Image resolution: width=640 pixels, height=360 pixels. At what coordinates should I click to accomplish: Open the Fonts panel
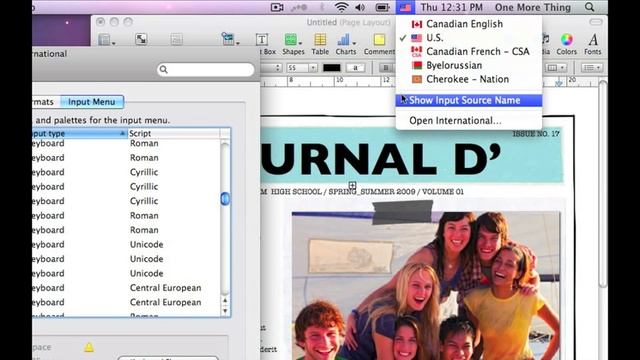[x=593, y=43]
